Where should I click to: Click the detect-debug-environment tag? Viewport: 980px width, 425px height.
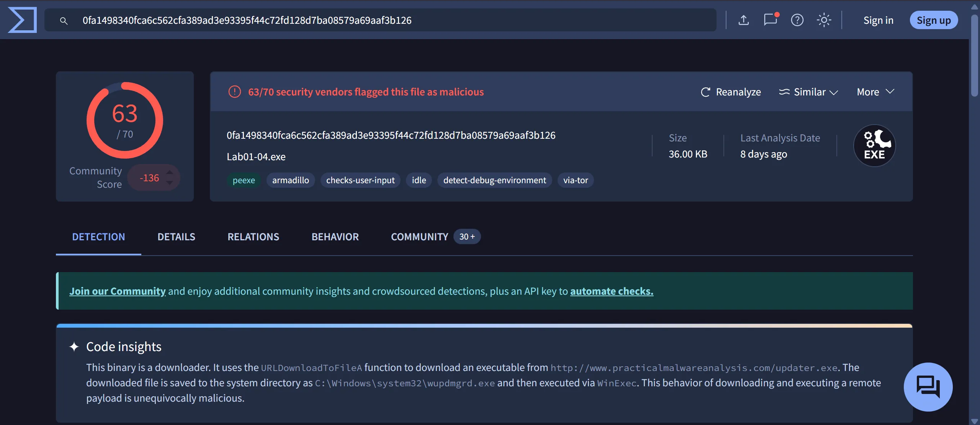(x=494, y=180)
